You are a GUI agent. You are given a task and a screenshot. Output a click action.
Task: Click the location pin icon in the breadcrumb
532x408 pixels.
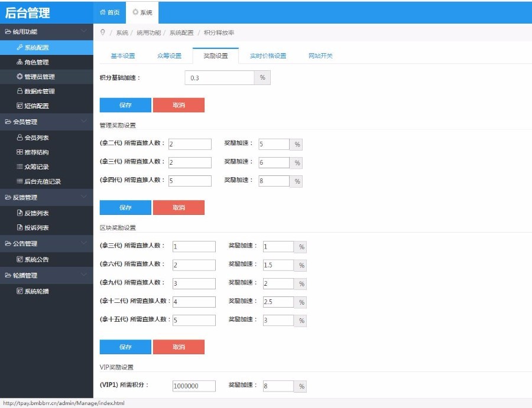pos(103,32)
